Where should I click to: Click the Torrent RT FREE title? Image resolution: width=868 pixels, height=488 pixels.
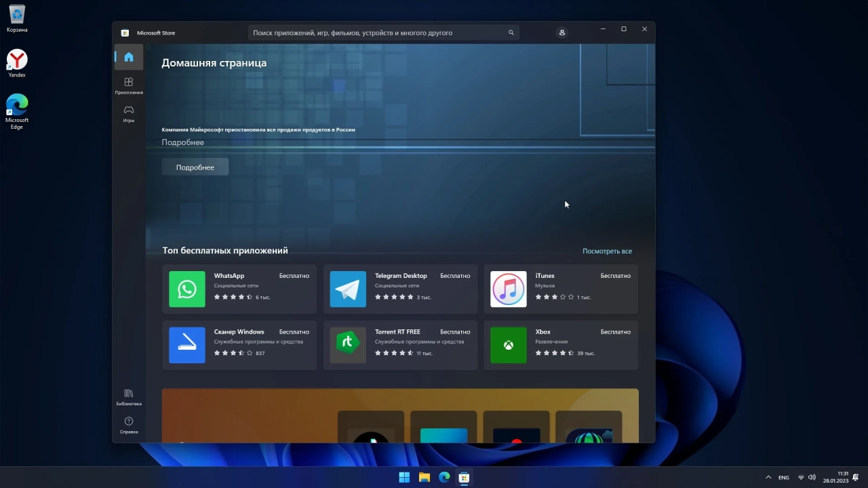397,331
